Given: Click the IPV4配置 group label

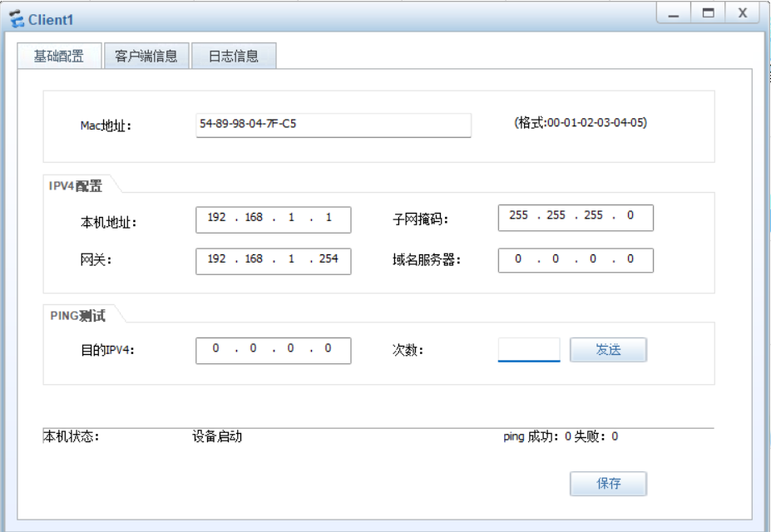Looking at the screenshot, I should tap(75, 186).
